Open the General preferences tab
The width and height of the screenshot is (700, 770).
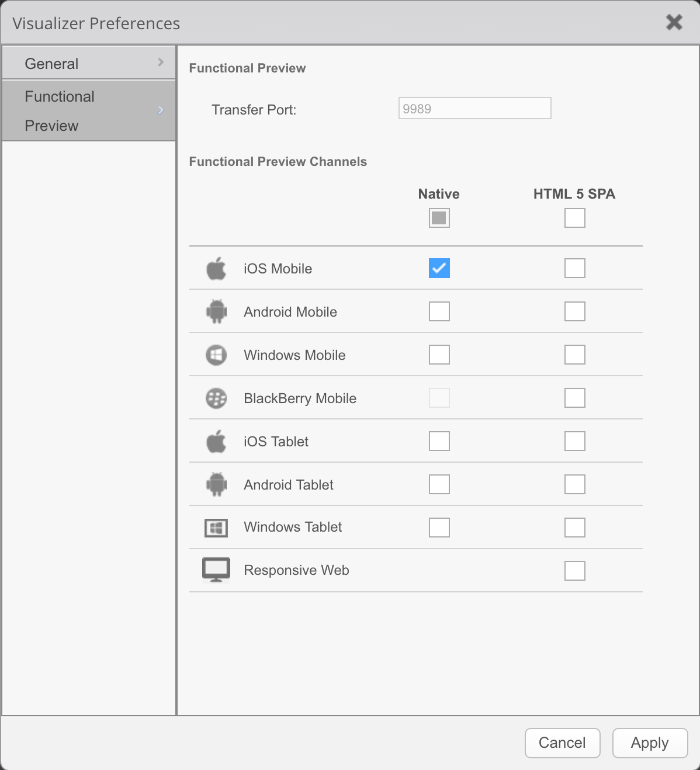pyautogui.click(x=51, y=64)
